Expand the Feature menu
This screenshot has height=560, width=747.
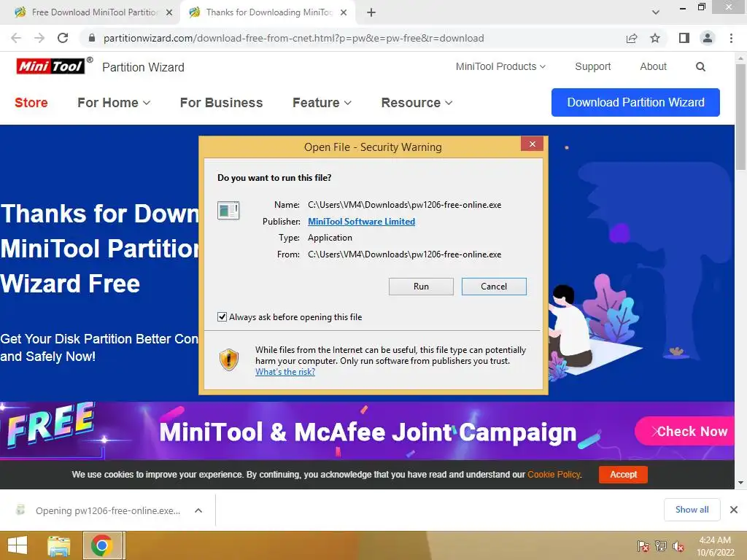point(322,103)
